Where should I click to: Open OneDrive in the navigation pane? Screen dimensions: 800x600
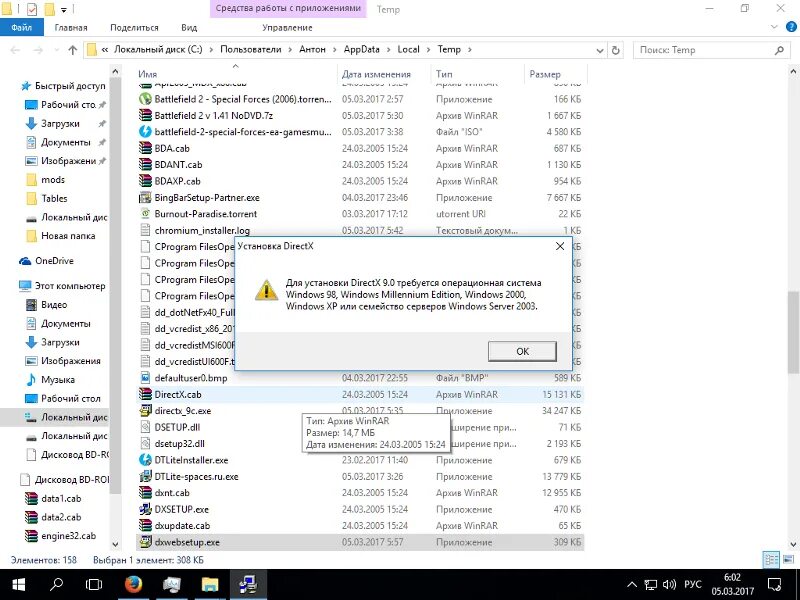coord(54,261)
